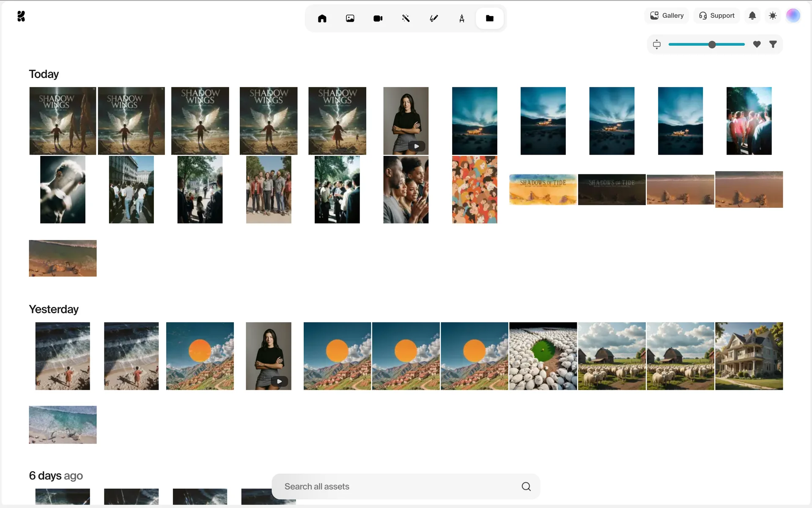Open the pen draw tool
This screenshot has height=508, width=812.
coord(433,18)
